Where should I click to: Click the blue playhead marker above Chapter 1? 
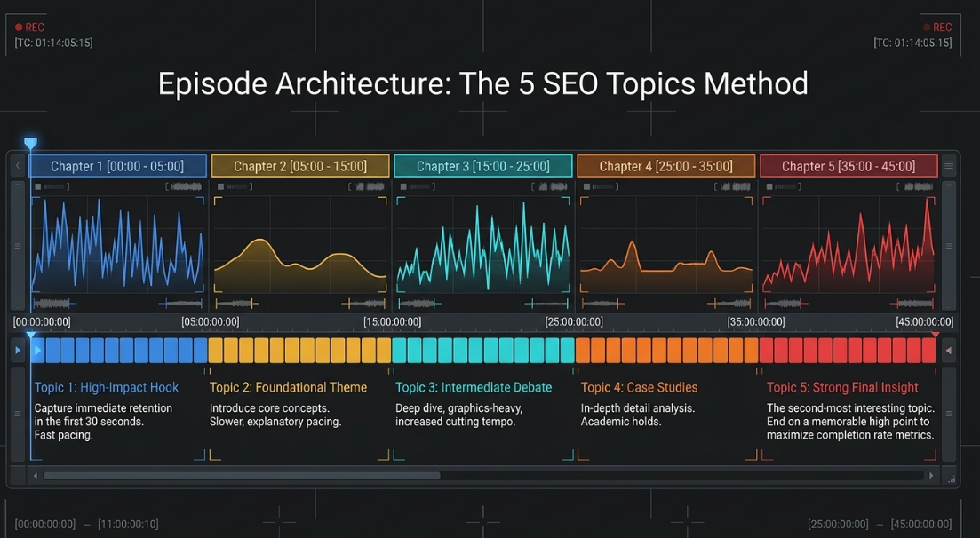tap(30, 144)
